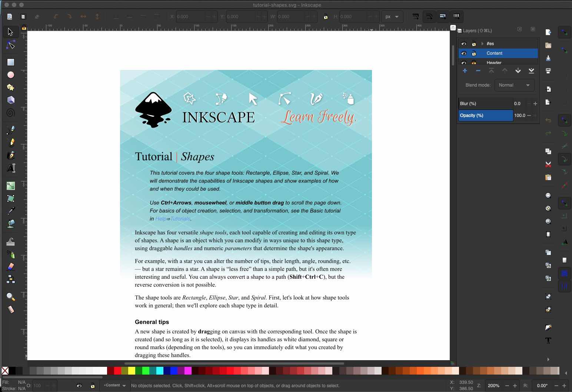Viewport: 572px width, 392px height.
Task: Select the Ellipse circle tool
Action: coord(10,75)
